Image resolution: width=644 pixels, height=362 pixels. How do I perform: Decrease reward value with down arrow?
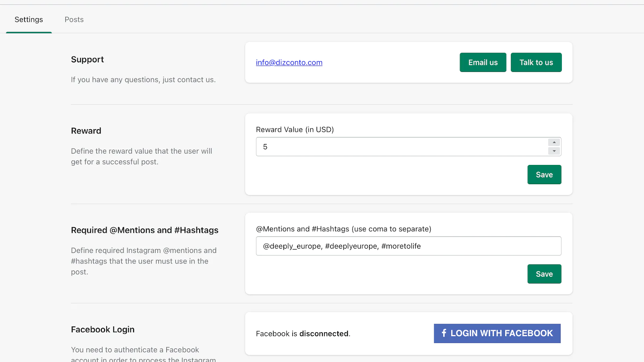[x=554, y=151]
